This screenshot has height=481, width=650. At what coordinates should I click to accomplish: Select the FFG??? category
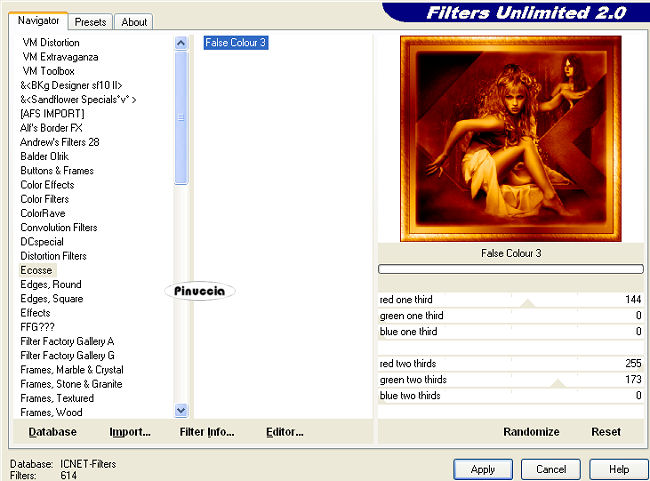37,327
